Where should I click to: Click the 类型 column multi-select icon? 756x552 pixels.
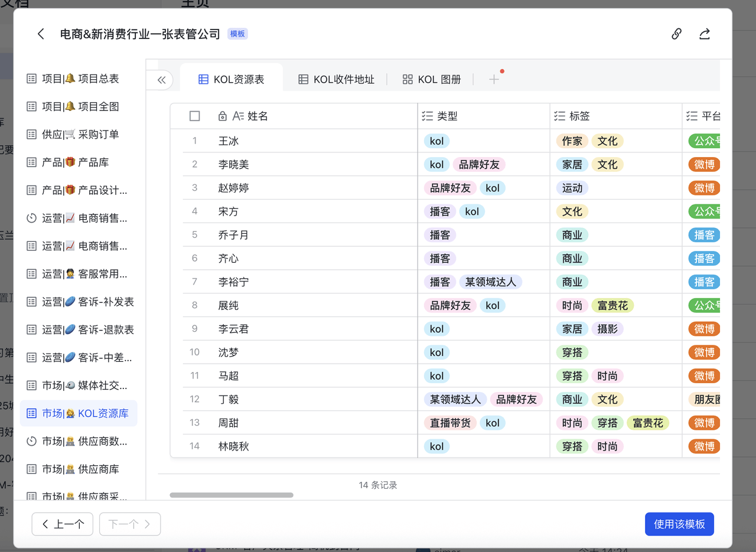[428, 116]
